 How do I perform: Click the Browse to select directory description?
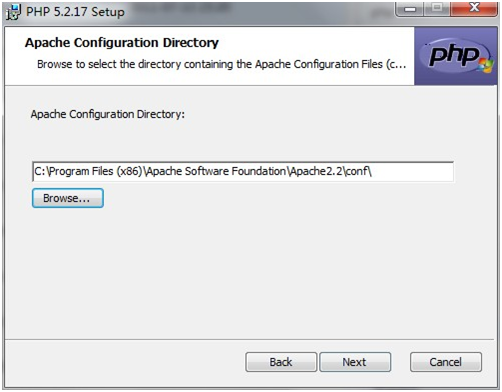(x=222, y=64)
